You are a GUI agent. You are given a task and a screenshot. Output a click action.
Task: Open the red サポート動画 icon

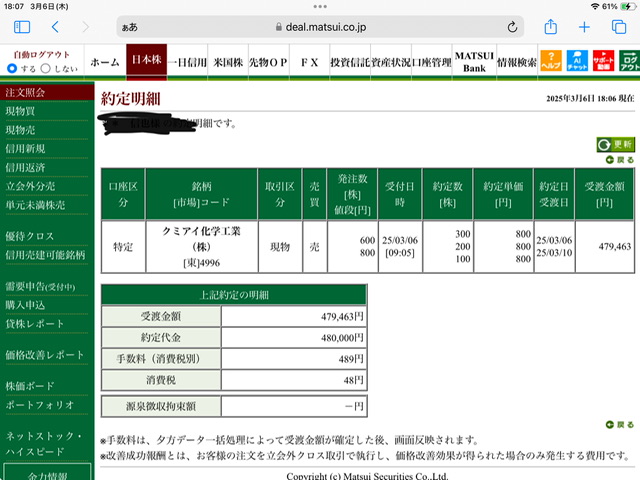click(603, 61)
